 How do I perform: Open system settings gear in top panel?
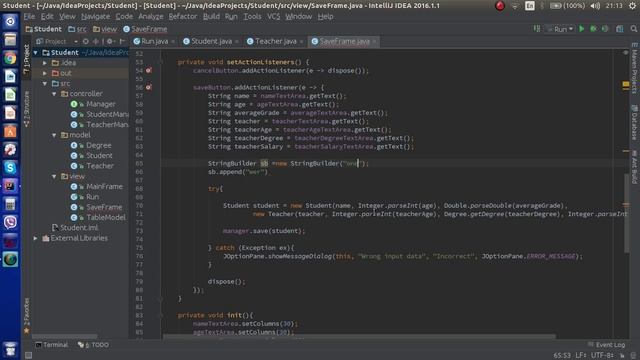[x=632, y=6]
